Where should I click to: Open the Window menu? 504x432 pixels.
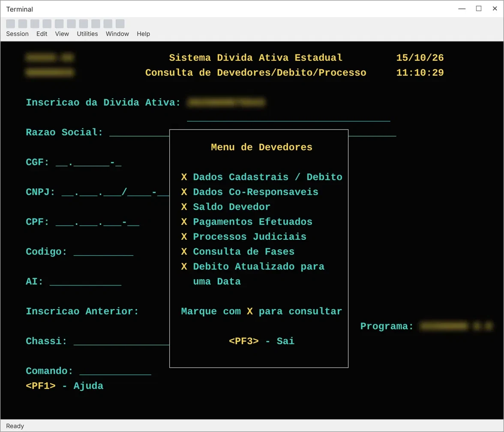coord(117,34)
